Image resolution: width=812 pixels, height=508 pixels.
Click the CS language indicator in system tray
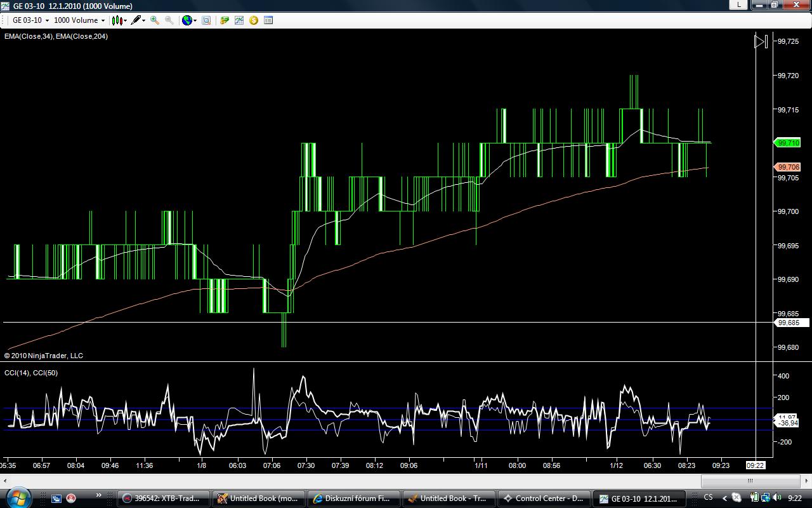pos(708,497)
